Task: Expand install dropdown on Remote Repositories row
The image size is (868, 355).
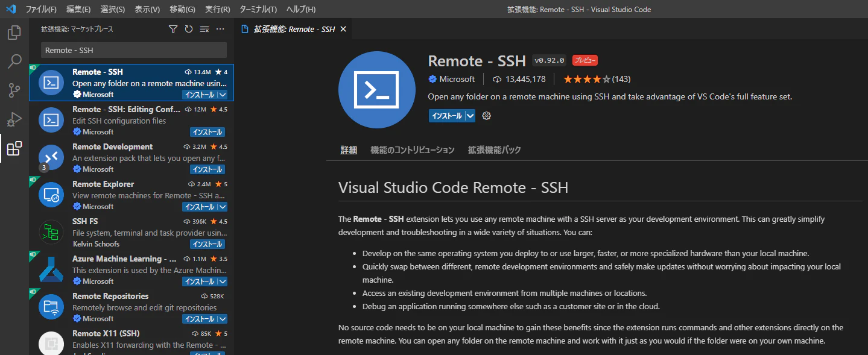Action: click(x=223, y=319)
